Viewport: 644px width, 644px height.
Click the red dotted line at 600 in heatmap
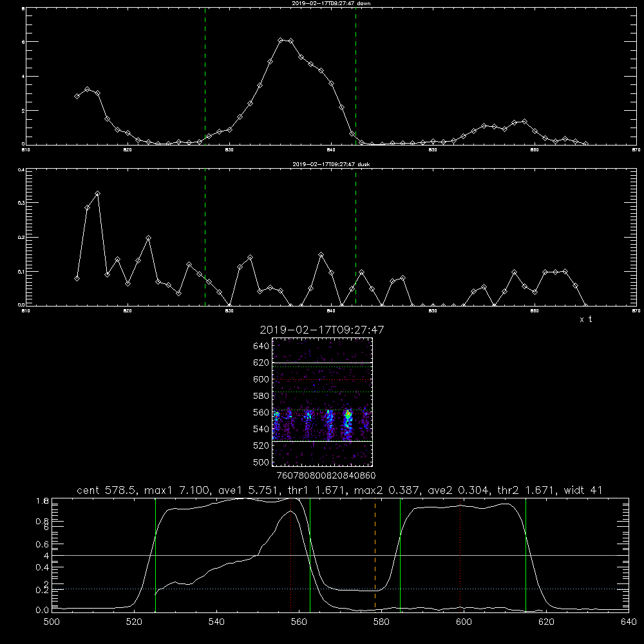pyautogui.click(x=322, y=379)
